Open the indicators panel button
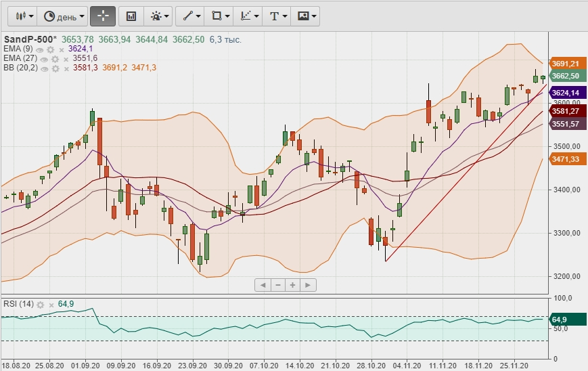This screenshot has width=588, height=371. (131, 16)
